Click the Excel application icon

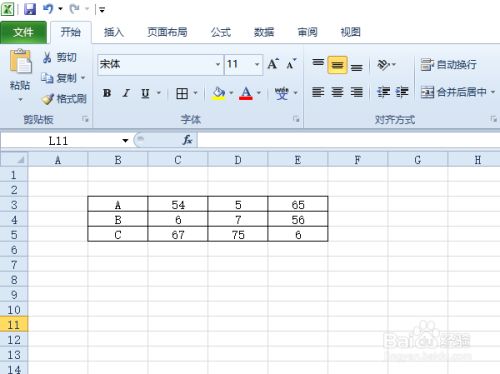click(x=7, y=9)
